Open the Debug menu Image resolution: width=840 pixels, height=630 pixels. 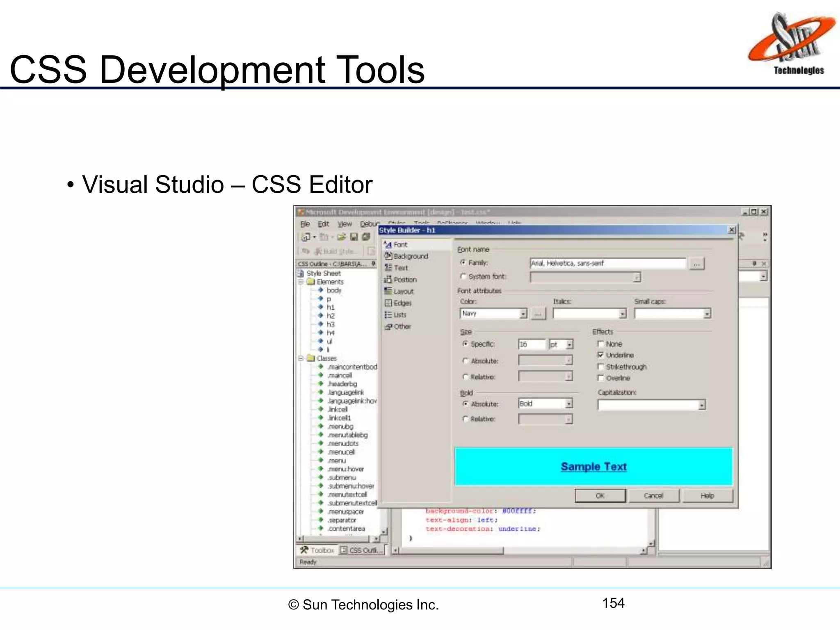370,224
